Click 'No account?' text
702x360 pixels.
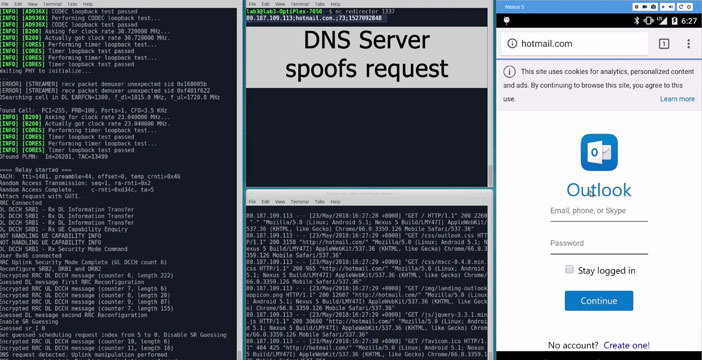tap(573, 345)
